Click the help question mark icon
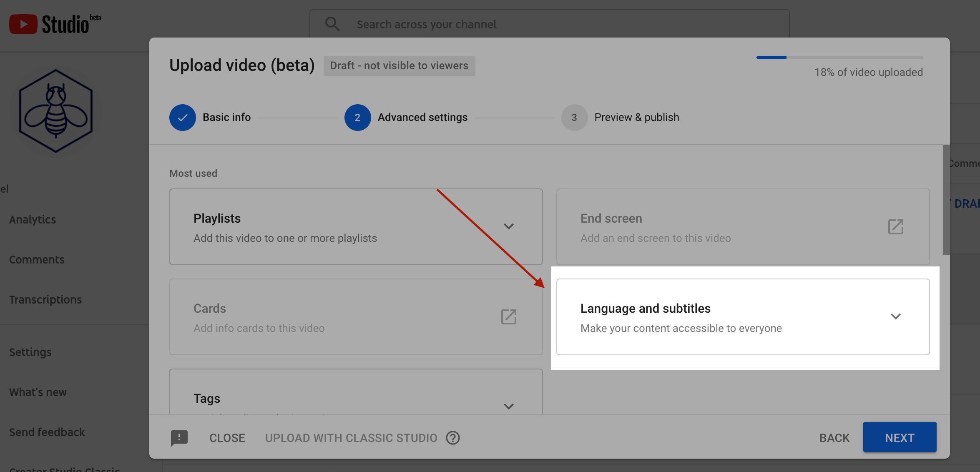The width and height of the screenshot is (980, 472). pos(453,438)
